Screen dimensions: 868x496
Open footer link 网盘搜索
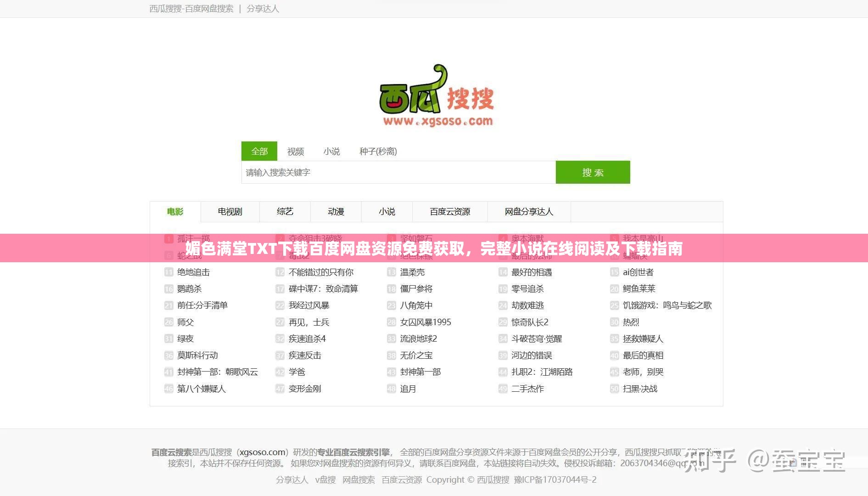(x=358, y=480)
